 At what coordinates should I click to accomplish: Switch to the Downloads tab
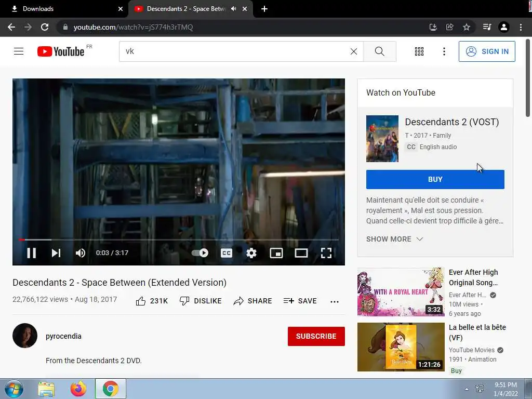click(64, 9)
